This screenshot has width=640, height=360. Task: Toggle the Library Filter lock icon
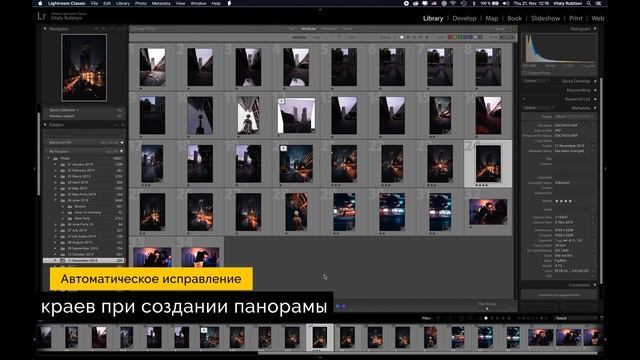[x=513, y=29]
